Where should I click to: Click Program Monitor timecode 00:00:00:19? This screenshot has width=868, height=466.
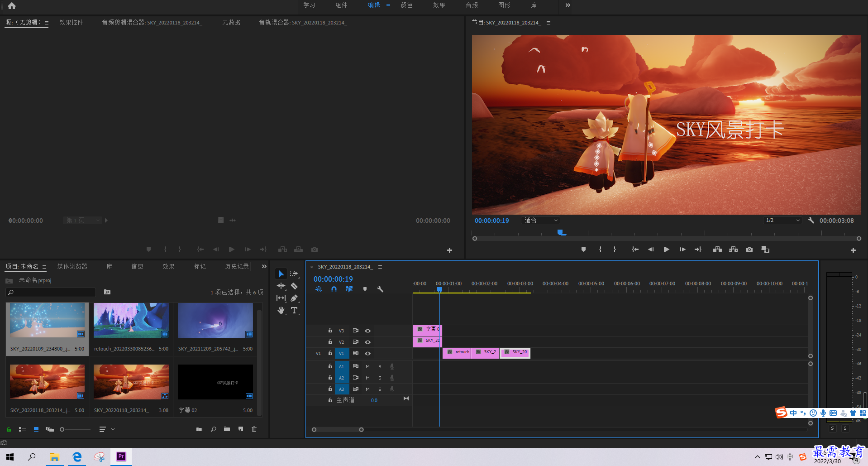tap(492, 221)
